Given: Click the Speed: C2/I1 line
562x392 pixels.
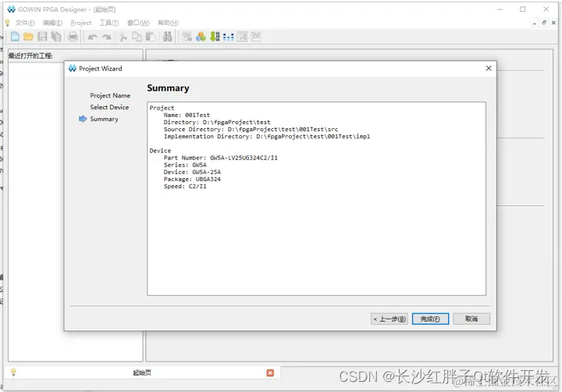Looking at the screenshot, I should [185, 187].
